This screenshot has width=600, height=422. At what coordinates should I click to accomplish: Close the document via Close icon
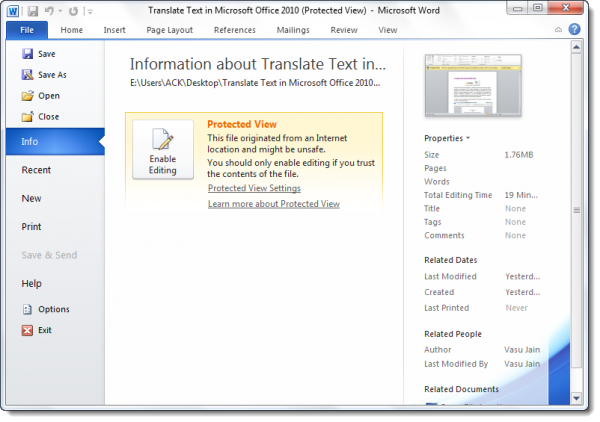27,116
